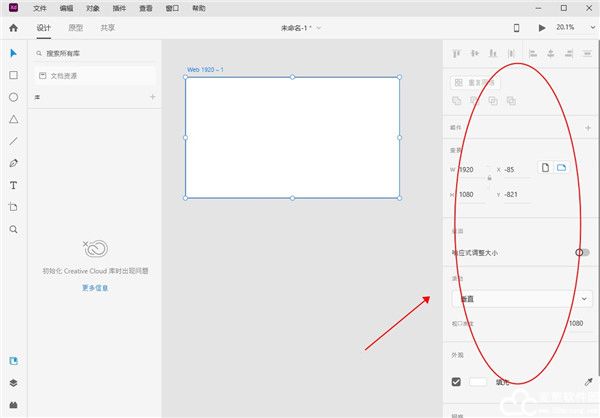Select the Zoom magnifier tool
Viewport: 600px width, 418px height.
[14, 229]
